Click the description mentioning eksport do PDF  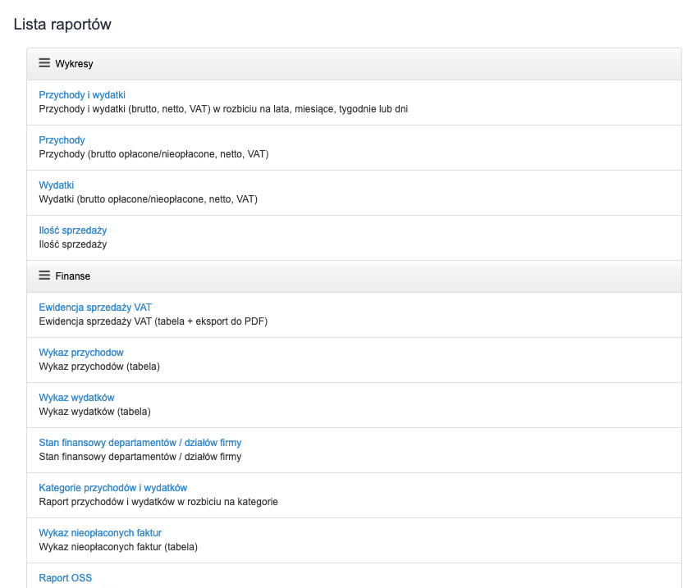(x=153, y=321)
